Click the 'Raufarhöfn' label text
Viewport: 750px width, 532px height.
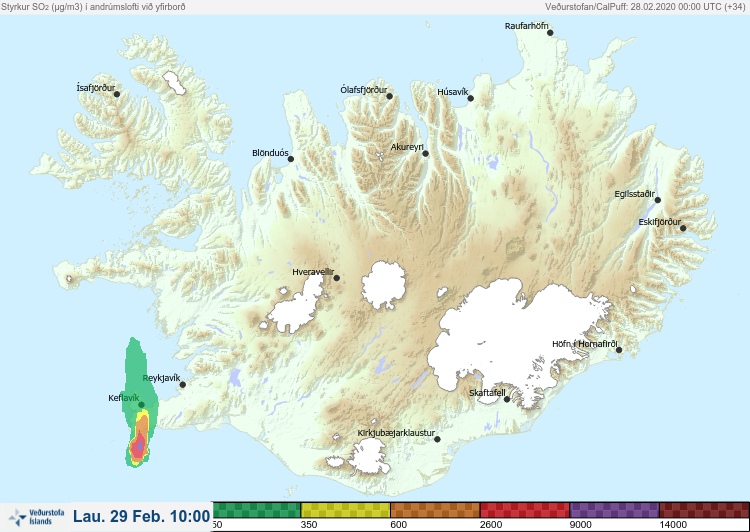coord(527,26)
